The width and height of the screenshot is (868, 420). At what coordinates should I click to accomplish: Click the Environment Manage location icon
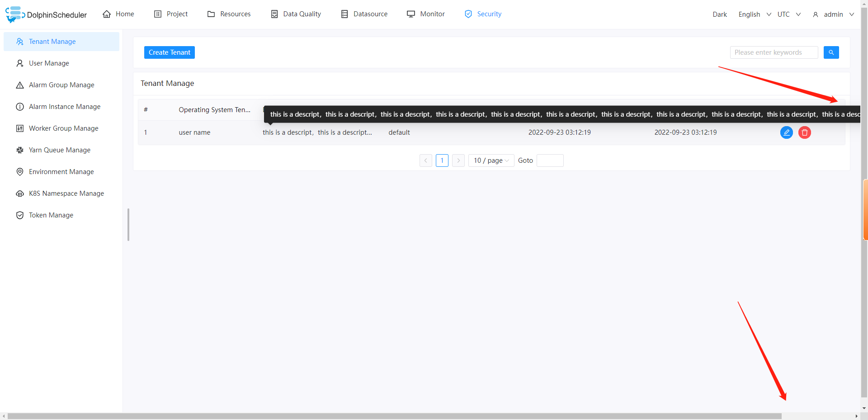[19, 172]
